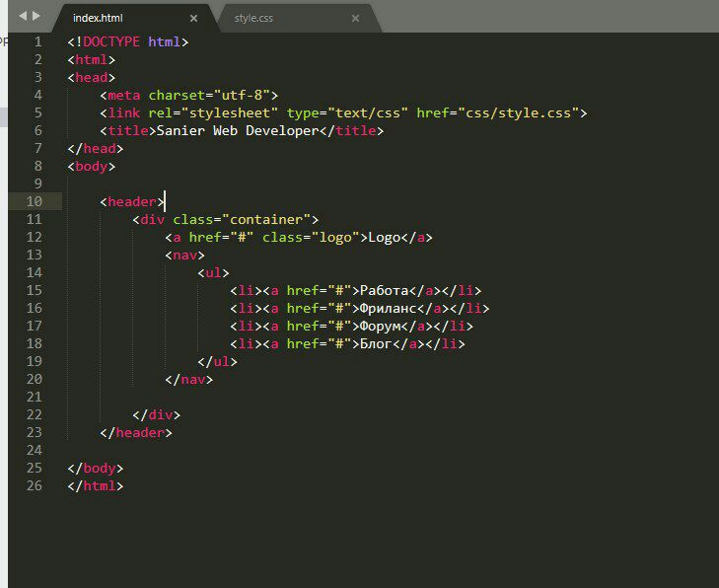This screenshot has width=719, height=588.
Task: Click the closing header tag on line 23
Action: pos(136,432)
